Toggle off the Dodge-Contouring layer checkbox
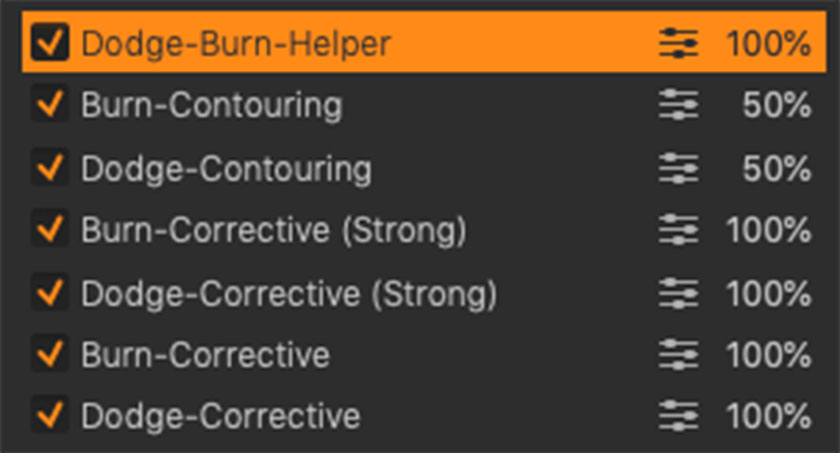 (x=50, y=168)
